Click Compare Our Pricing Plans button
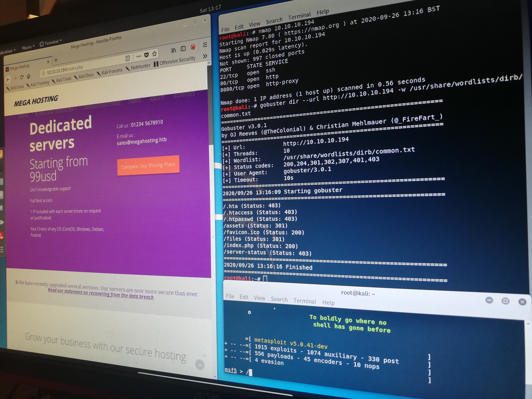 [148, 165]
